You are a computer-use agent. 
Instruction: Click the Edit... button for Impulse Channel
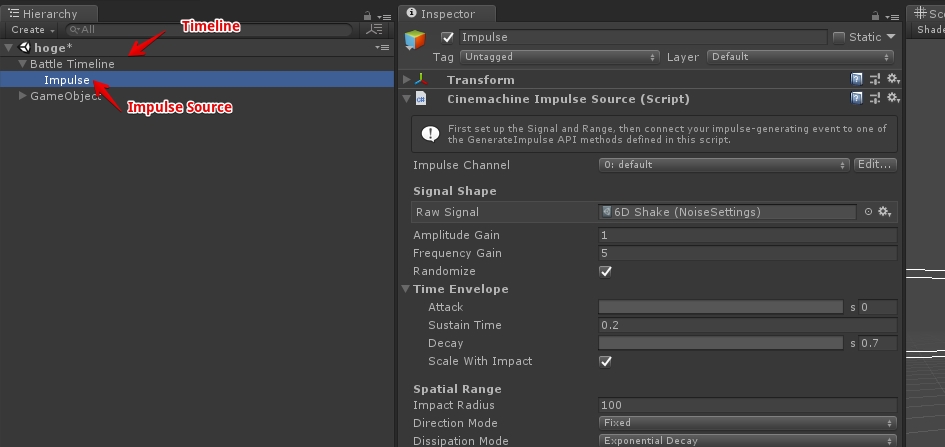pyautogui.click(x=875, y=164)
